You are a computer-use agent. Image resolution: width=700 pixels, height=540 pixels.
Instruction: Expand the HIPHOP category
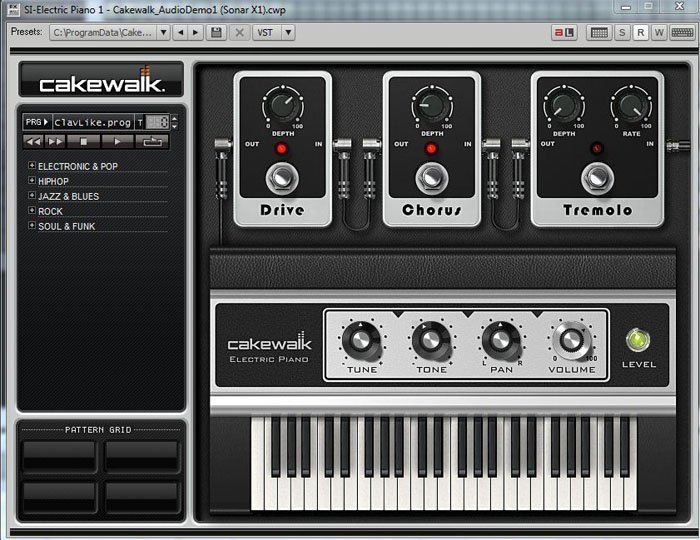(x=32, y=180)
